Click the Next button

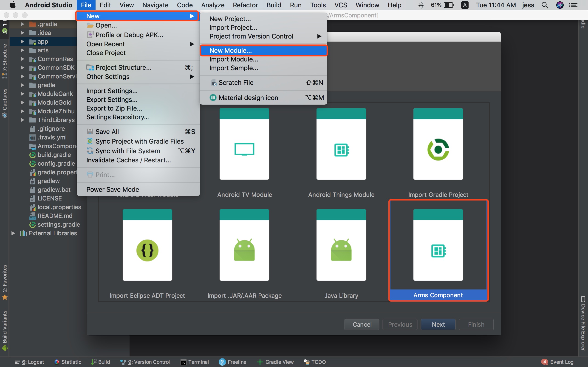438,324
